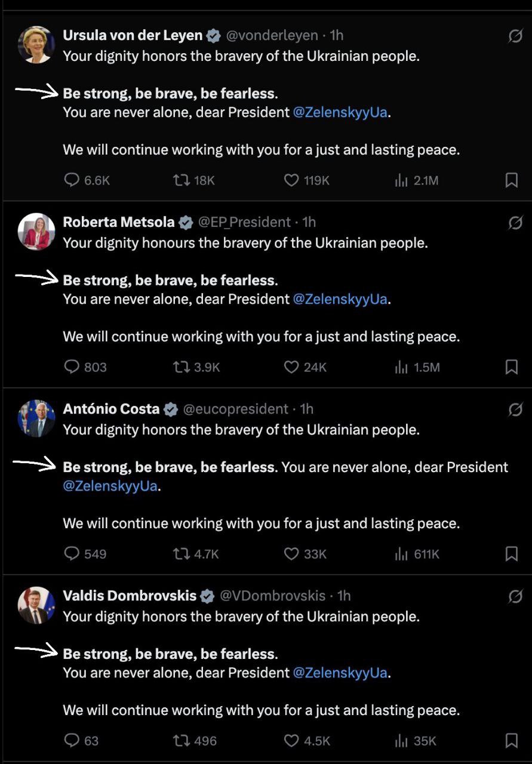532x764 pixels.
Task: Click Grok icon on António Costa's post
Action: click(x=515, y=409)
